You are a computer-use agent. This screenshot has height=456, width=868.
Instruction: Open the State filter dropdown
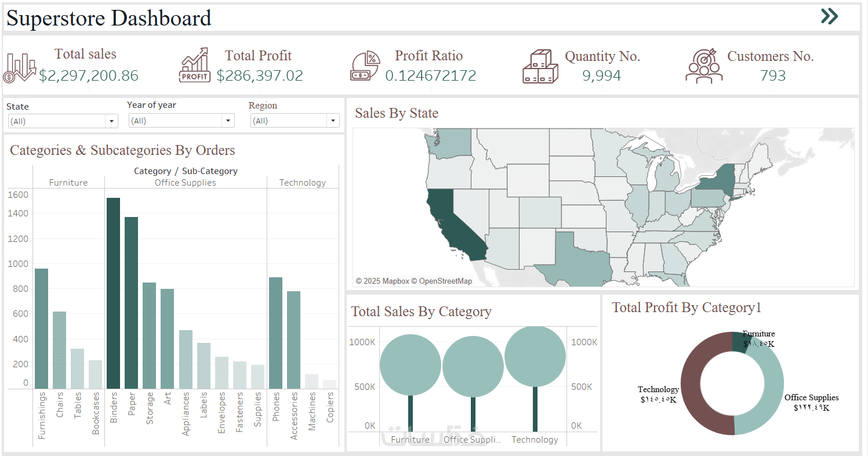click(63, 121)
